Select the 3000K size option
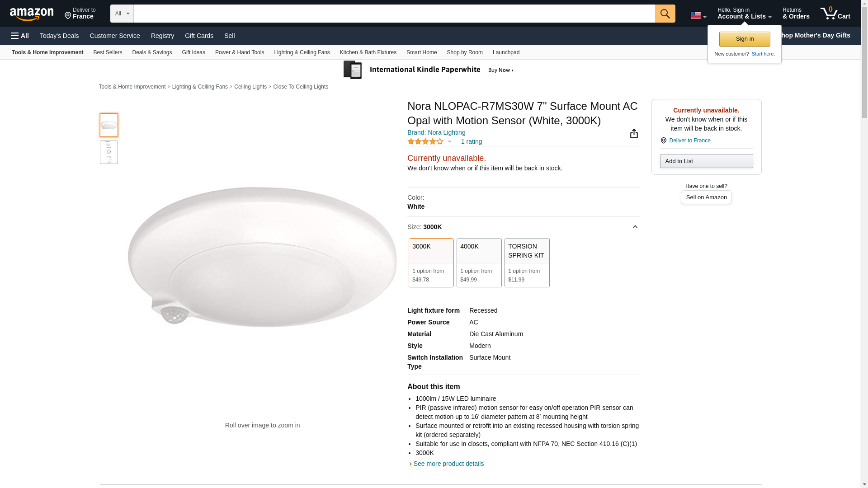Image resolution: width=868 pixels, height=488 pixels. click(431, 263)
